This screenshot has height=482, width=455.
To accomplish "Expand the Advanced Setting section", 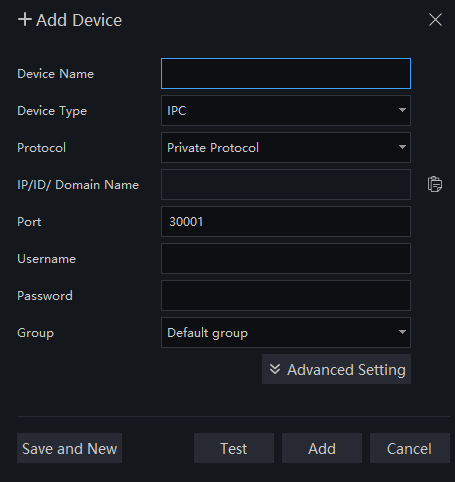I will [336, 369].
